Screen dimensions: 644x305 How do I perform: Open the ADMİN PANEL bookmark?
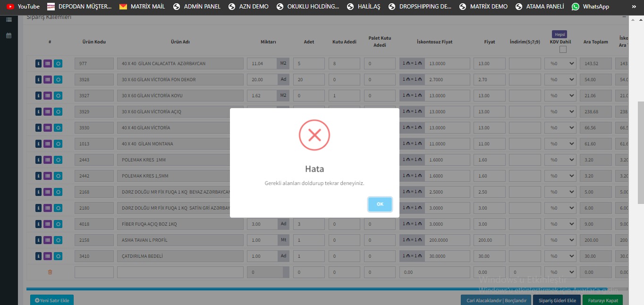click(x=197, y=7)
